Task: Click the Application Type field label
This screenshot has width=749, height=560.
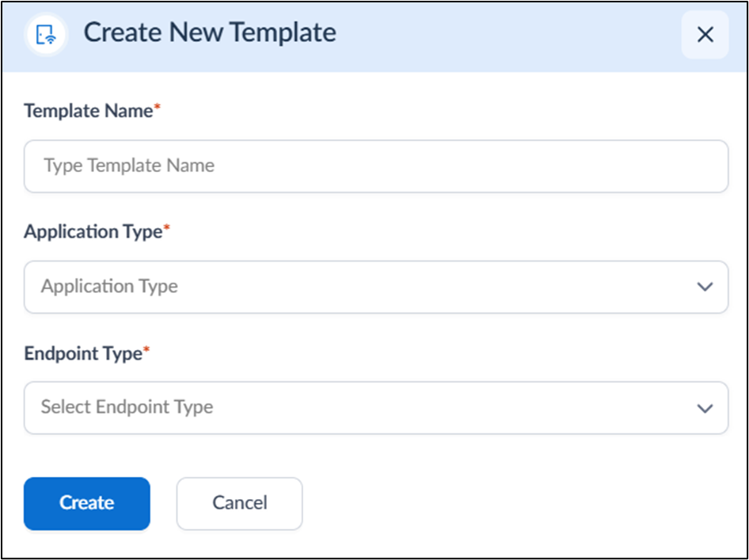Action: click(97, 232)
